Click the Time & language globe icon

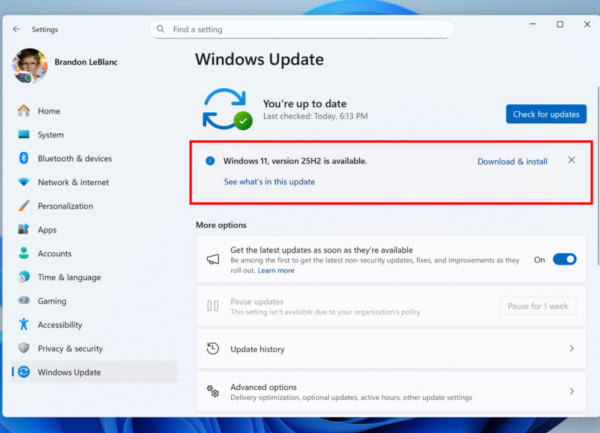click(24, 277)
